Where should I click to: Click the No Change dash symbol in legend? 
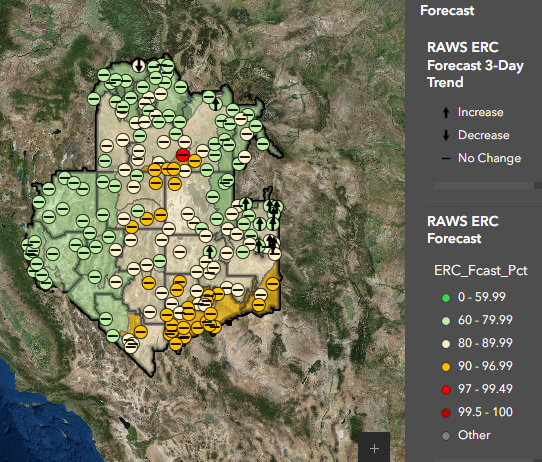(446, 159)
